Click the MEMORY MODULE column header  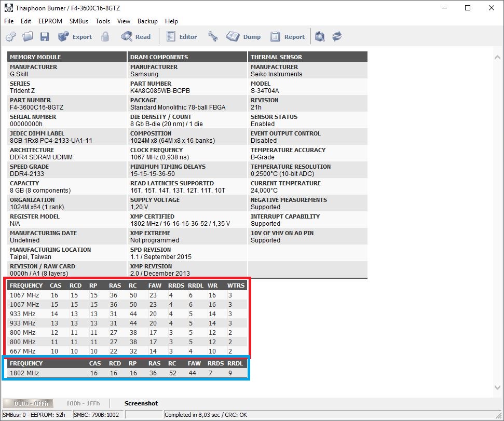tap(67, 57)
